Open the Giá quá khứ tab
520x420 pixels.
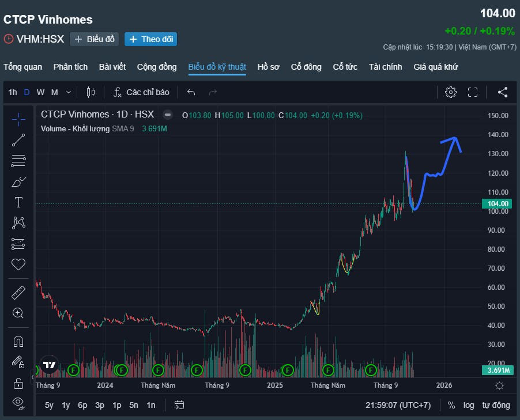pyautogui.click(x=436, y=67)
